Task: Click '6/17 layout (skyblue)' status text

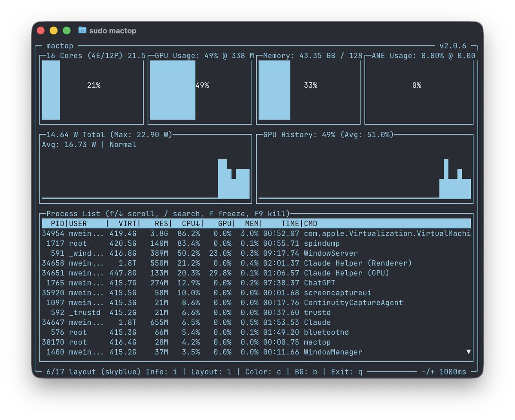Action: [x=94, y=372]
